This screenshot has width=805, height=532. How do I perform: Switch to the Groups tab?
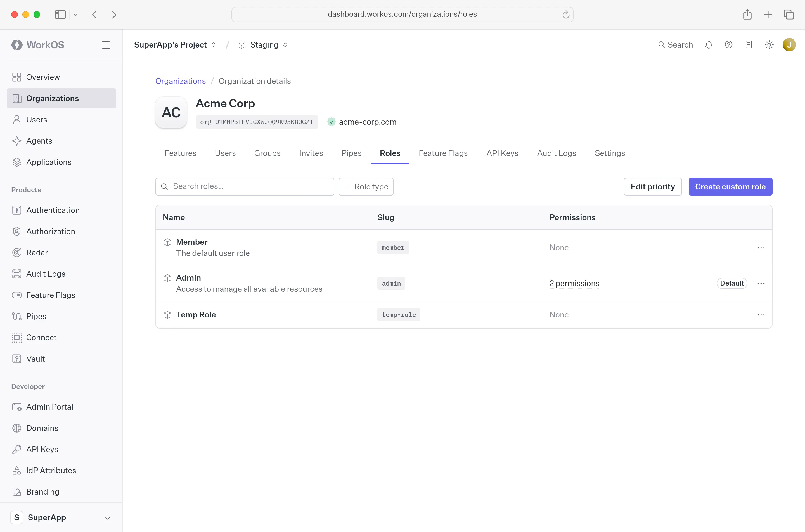267,153
